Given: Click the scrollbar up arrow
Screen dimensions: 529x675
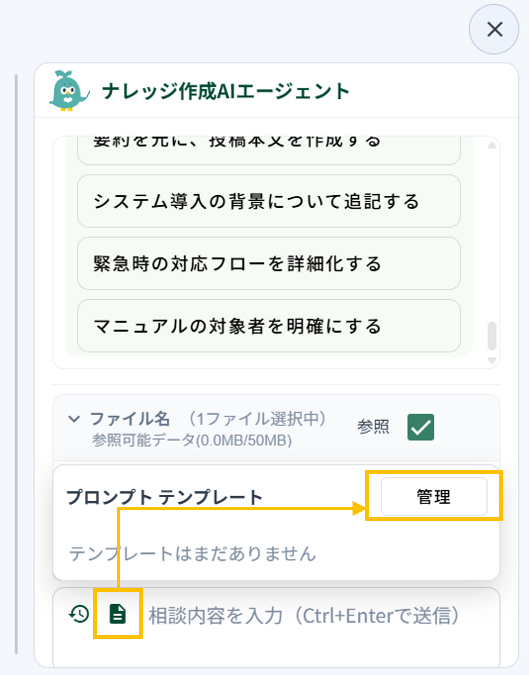Looking at the screenshot, I should click(492, 146).
